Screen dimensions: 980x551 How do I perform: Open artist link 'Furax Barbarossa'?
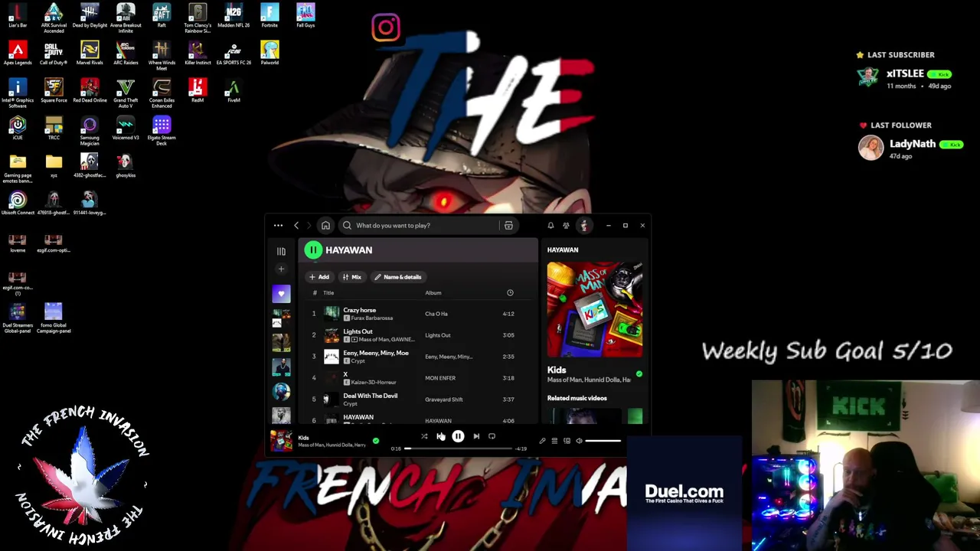pos(371,318)
